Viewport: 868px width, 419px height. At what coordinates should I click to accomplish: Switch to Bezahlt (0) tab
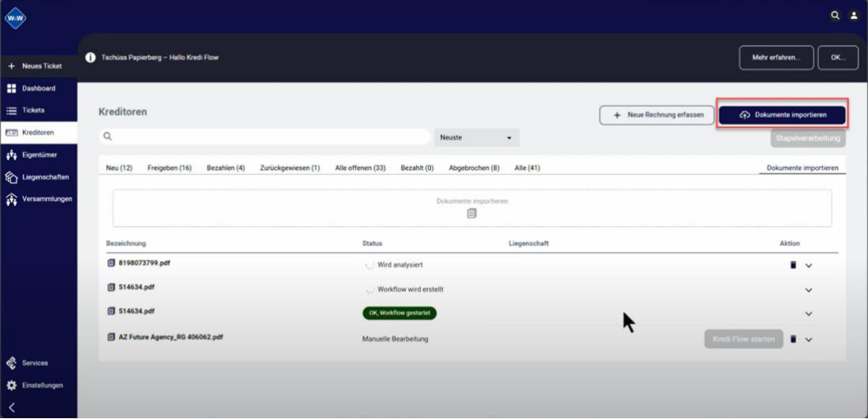click(417, 168)
